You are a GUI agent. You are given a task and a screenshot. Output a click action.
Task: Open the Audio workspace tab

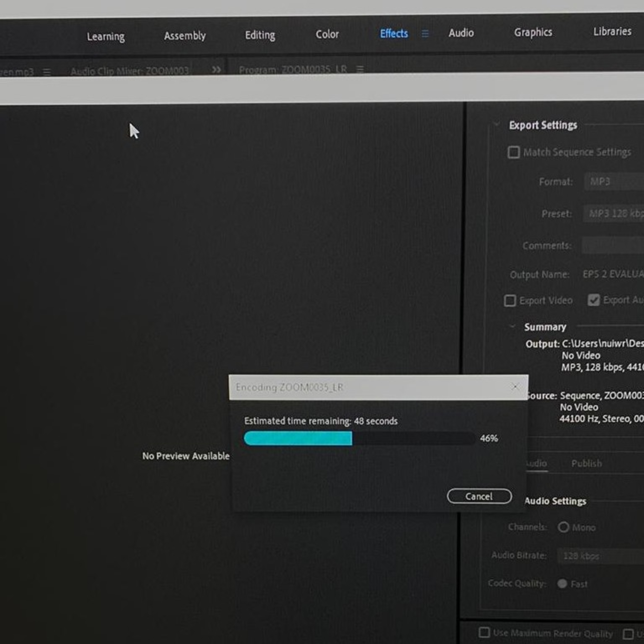(461, 33)
